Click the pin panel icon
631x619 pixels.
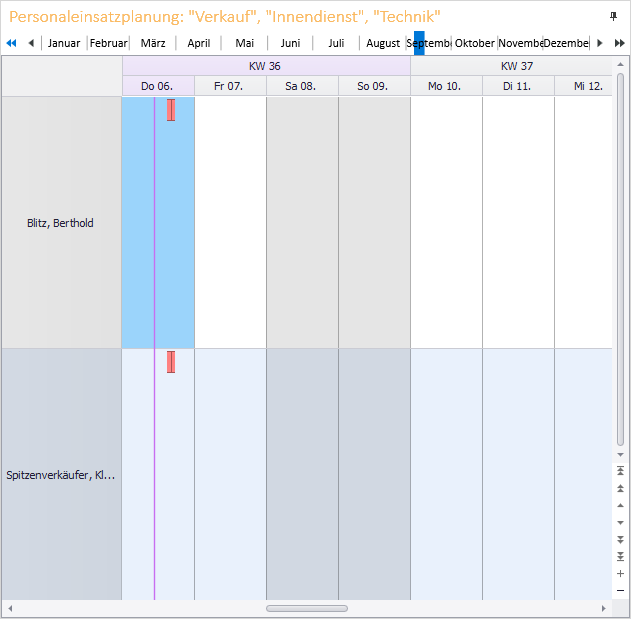[613, 17]
